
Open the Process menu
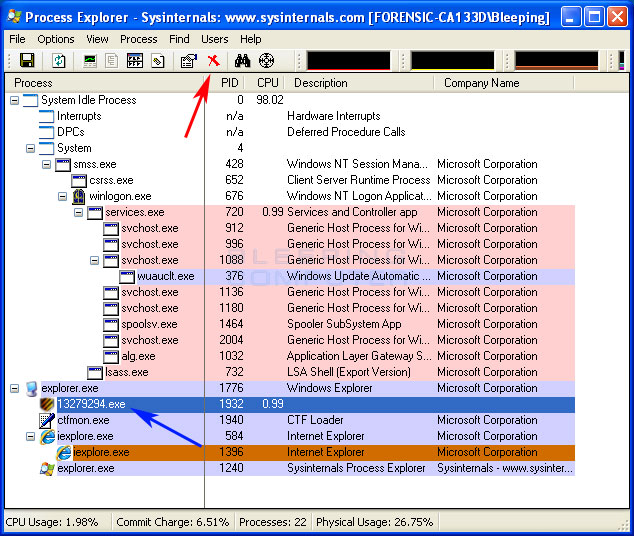[x=138, y=39]
